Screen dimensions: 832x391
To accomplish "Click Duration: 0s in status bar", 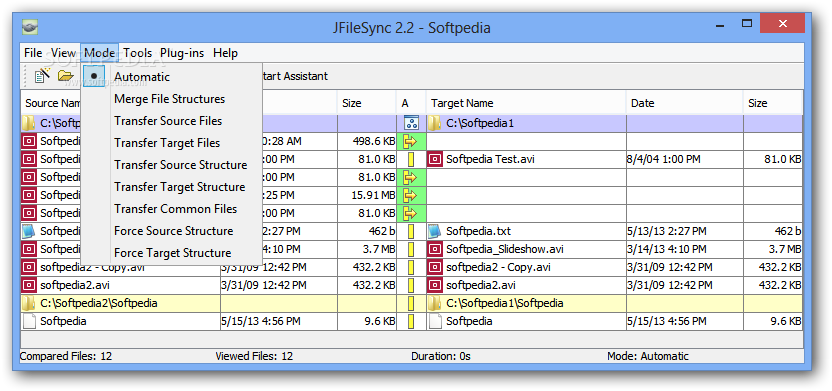I will click(x=440, y=356).
